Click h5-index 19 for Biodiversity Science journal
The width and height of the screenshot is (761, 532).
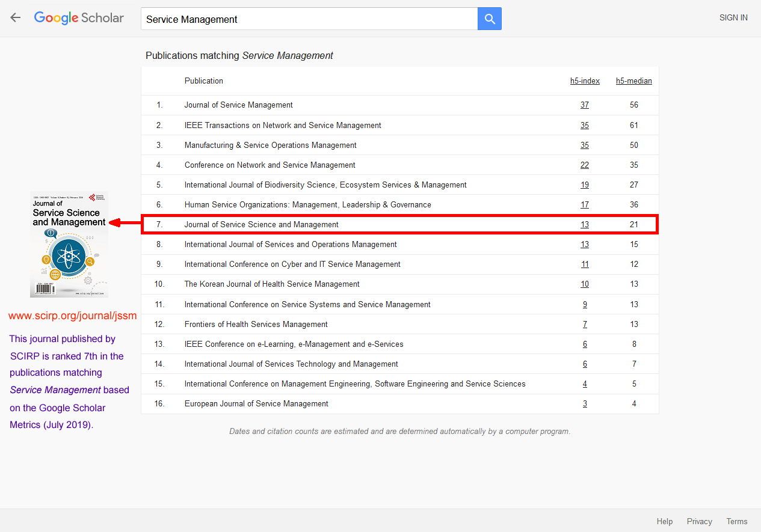[x=585, y=185]
